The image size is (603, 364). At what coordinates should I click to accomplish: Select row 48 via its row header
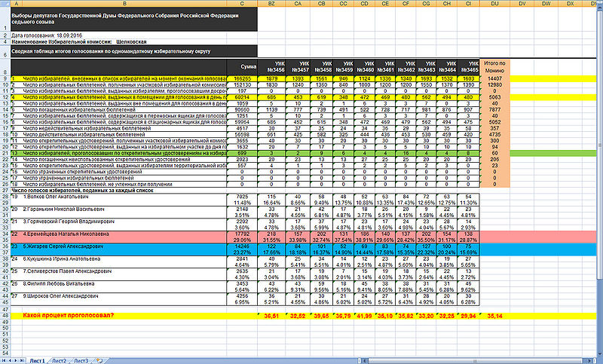(5, 316)
